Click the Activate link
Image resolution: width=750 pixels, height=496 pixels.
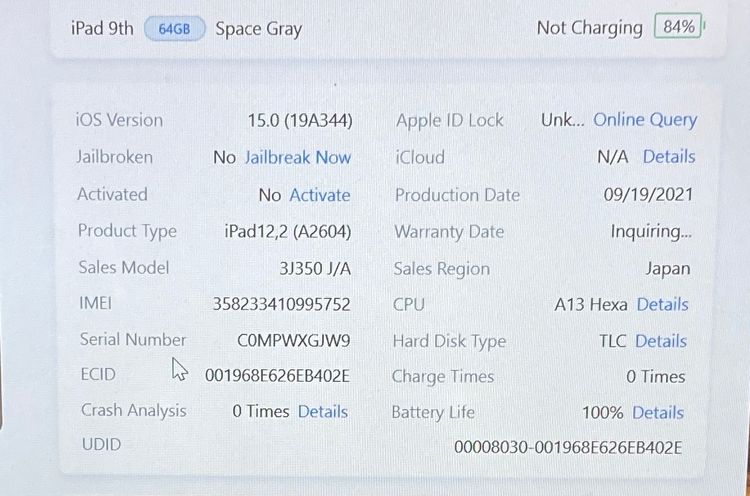click(320, 195)
